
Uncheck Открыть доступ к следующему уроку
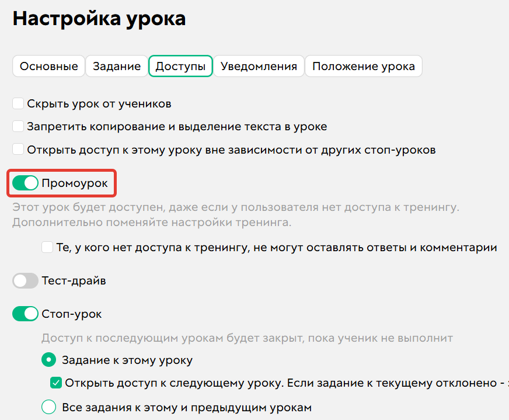pyautogui.click(x=56, y=383)
